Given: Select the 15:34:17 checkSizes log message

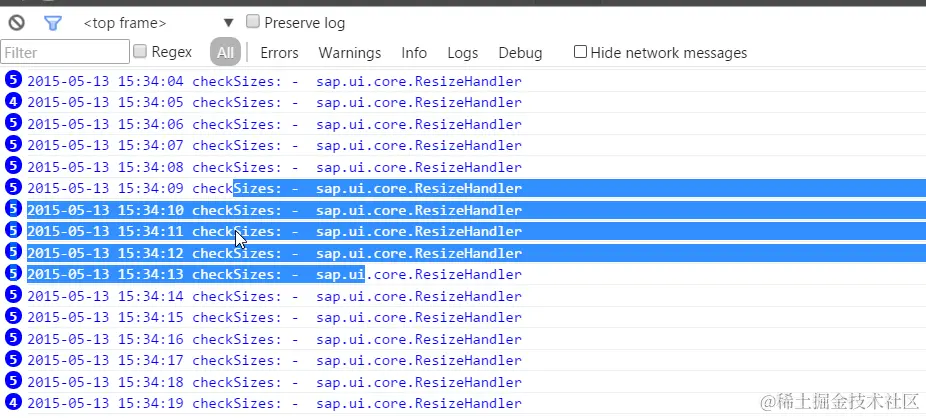Looking at the screenshot, I should [275, 361].
